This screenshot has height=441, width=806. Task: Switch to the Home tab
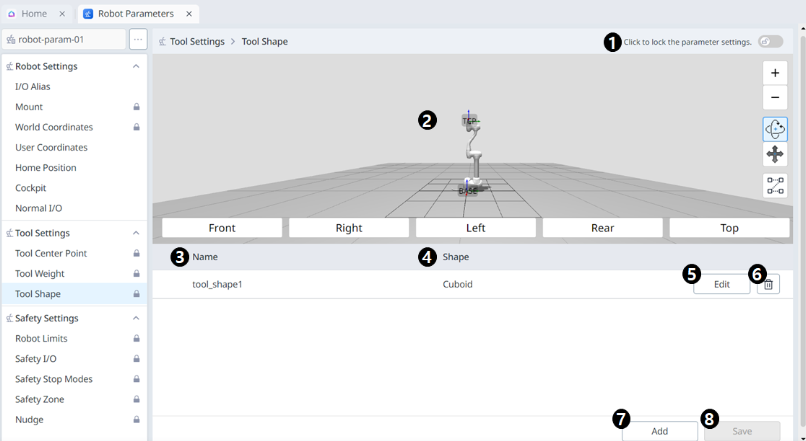[x=34, y=14]
